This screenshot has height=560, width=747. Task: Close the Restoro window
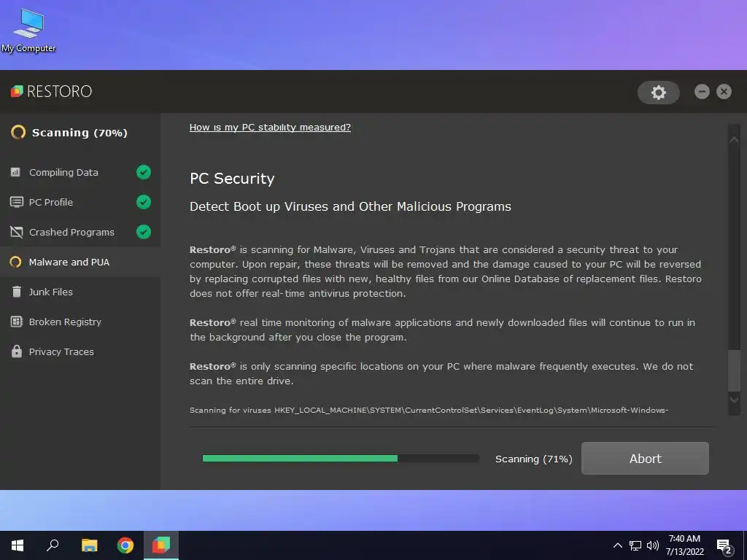click(724, 91)
